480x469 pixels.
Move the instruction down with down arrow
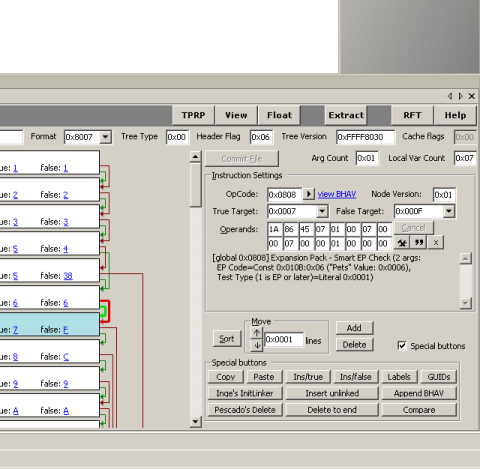click(257, 345)
